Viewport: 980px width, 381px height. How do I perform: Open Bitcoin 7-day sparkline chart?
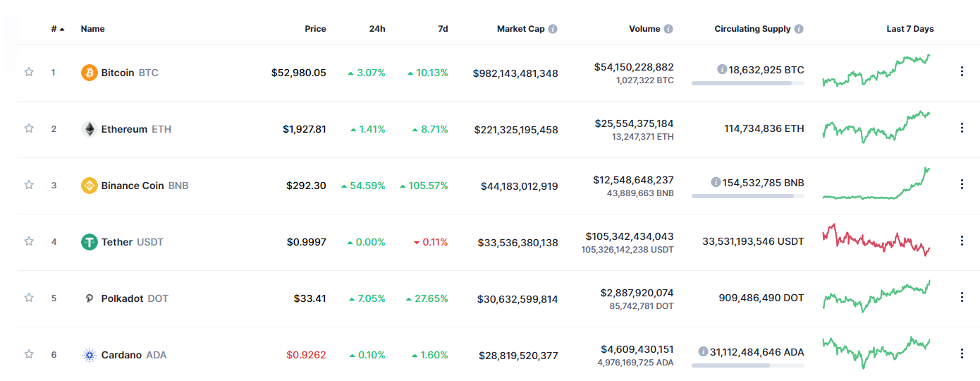click(x=876, y=71)
